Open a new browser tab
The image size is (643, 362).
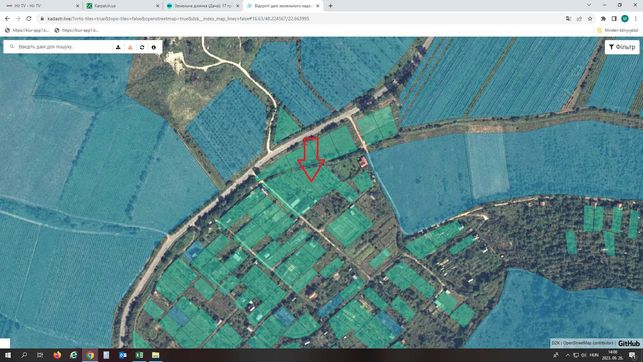point(331,6)
